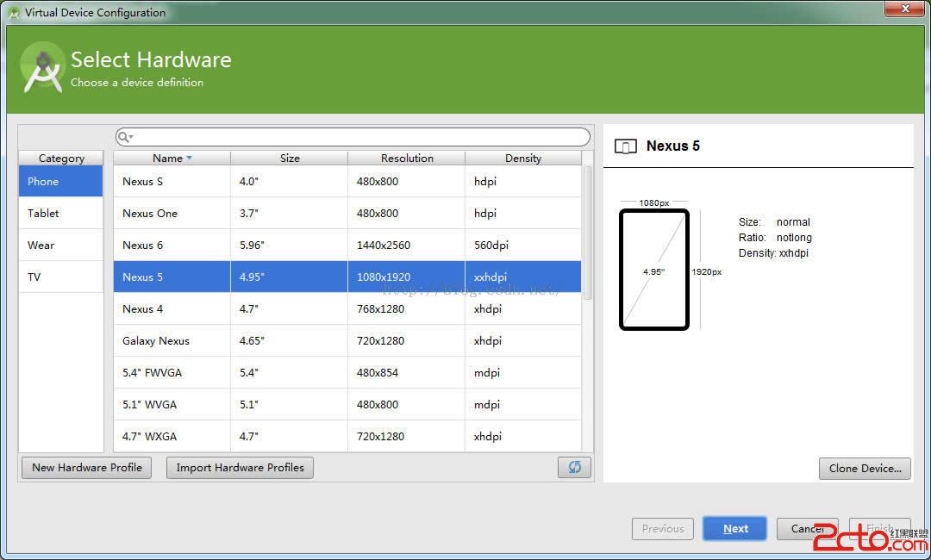Click the refresh hardware list icon
The height and width of the screenshot is (560, 931).
[574, 467]
